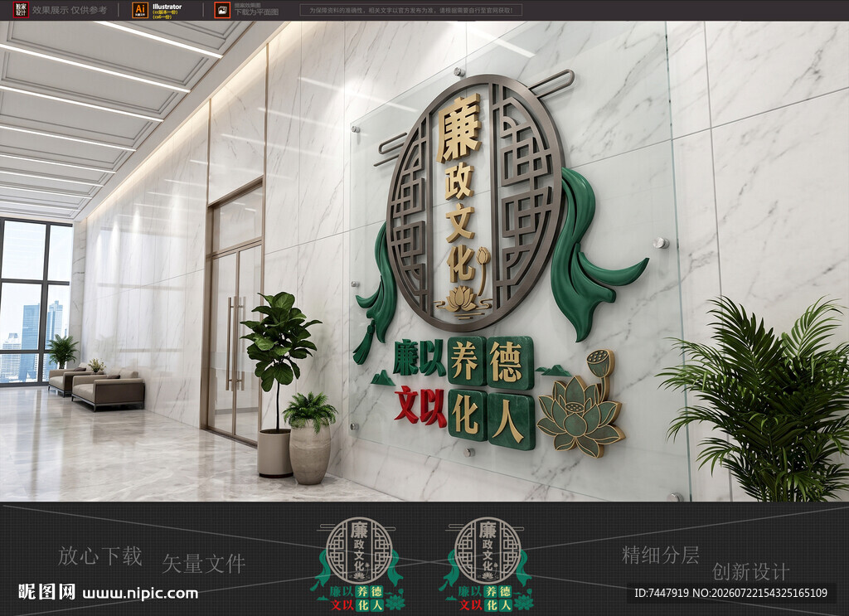Click the 廉政文化 oval sign
Viewport: 849px width, 616px height.
[x=475, y=203]
